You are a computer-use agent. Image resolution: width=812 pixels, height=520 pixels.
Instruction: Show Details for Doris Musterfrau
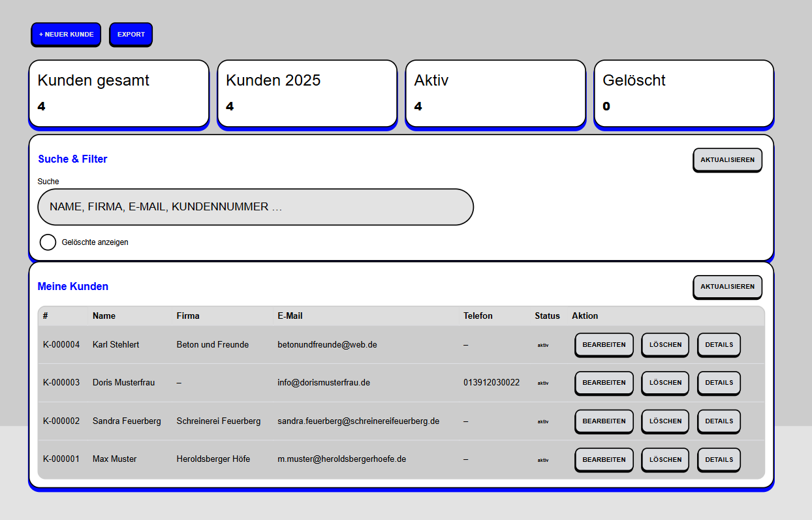[719, 383]
